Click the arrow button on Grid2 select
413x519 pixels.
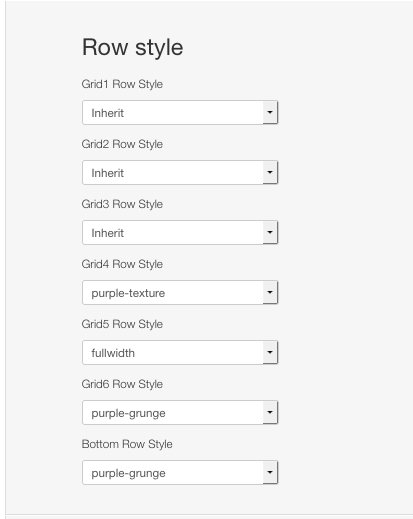(x=270, y=172)
